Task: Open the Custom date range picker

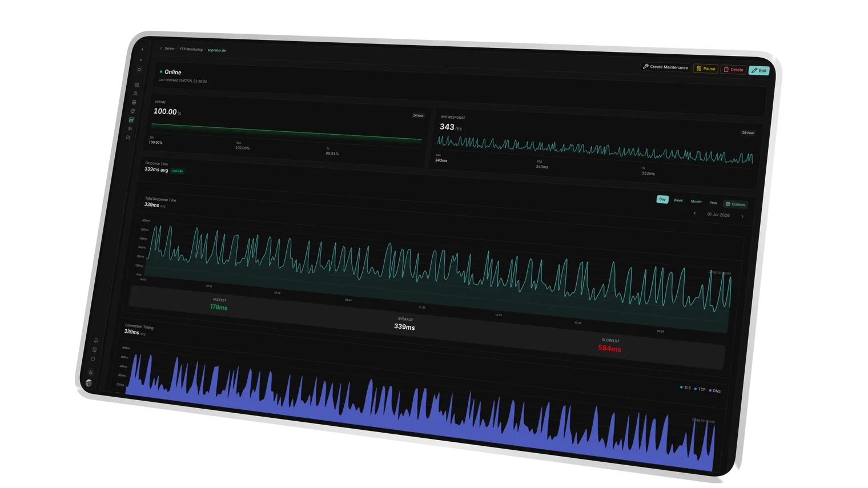Action: 735,204
